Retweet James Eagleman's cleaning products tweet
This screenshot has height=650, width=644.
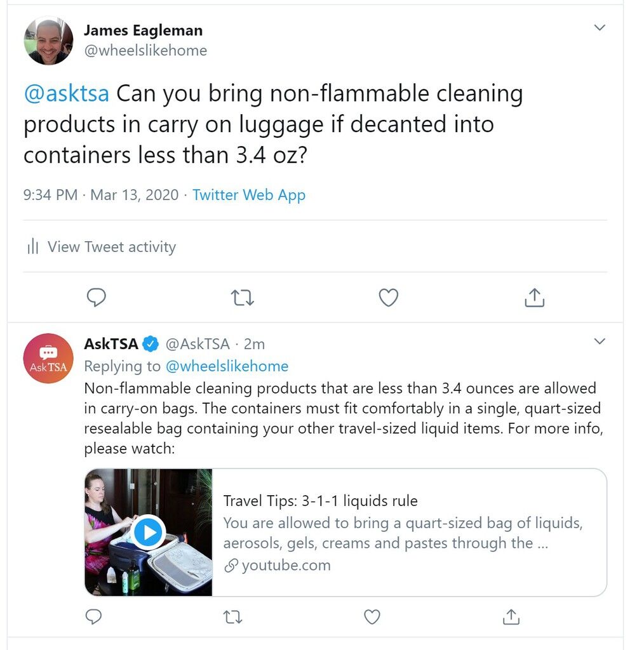242,298
